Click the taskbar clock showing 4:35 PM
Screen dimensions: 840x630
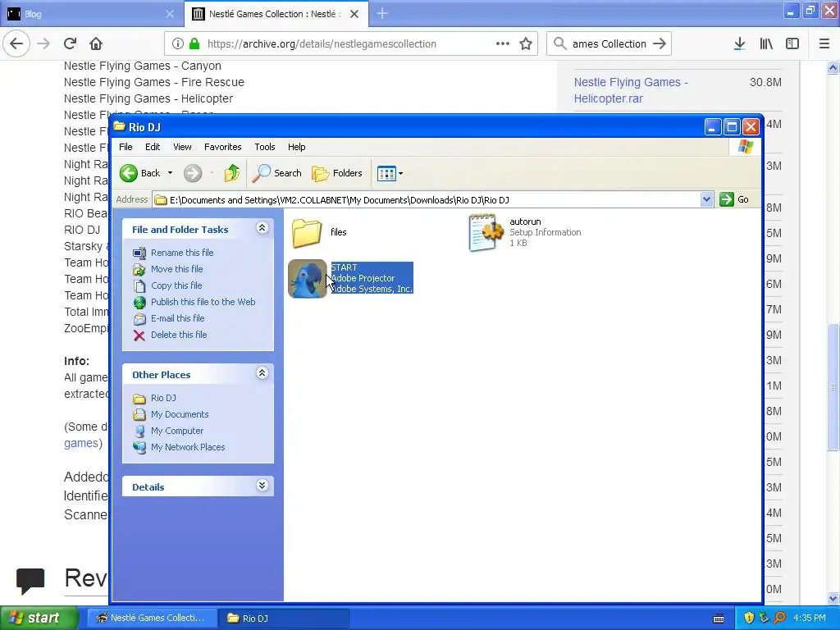click(x=810, y=619)
